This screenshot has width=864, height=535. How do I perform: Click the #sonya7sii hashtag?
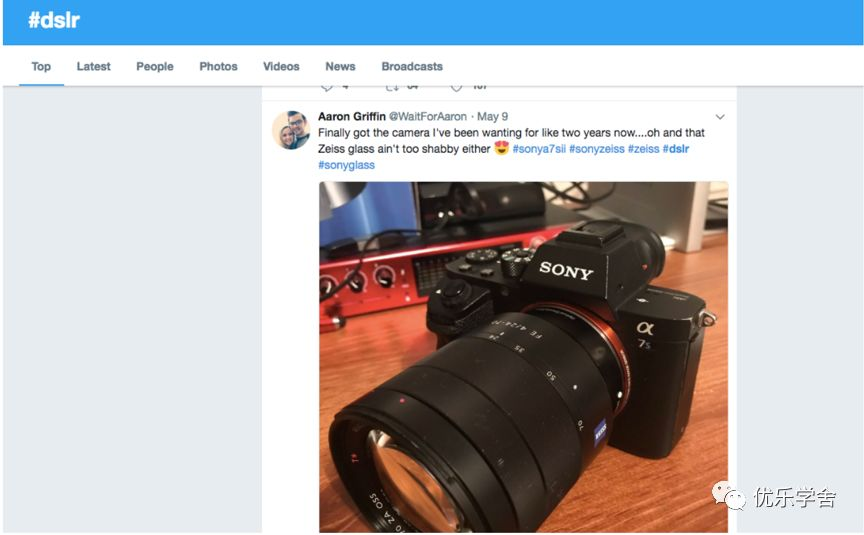(x=539, y=149)
